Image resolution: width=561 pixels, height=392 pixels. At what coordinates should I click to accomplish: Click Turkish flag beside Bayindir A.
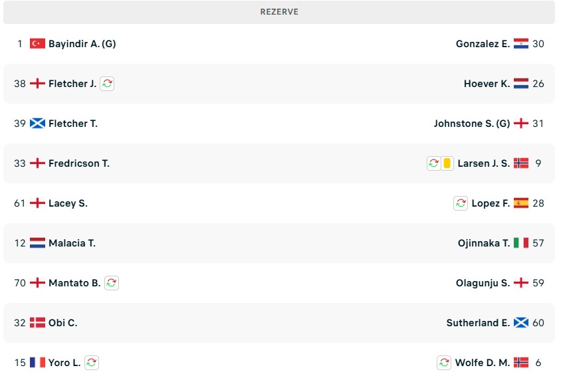click(37, 44)
